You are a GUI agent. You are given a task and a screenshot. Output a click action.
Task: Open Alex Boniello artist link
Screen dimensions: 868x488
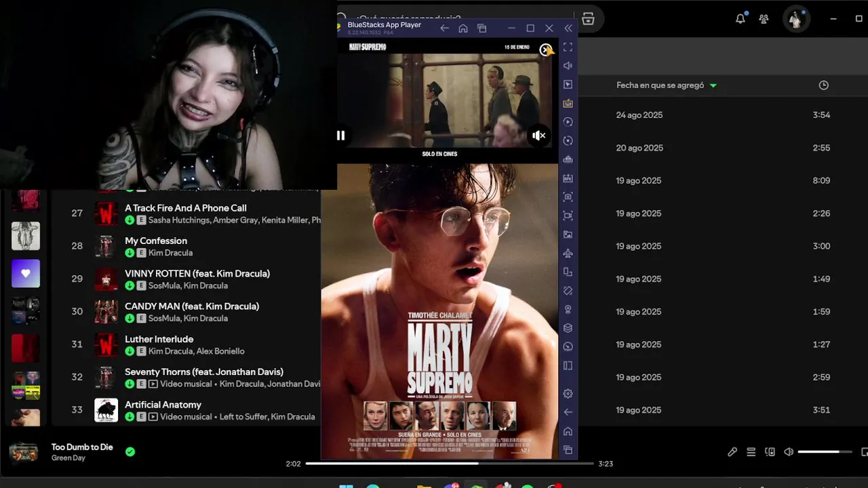click(221, 351)
